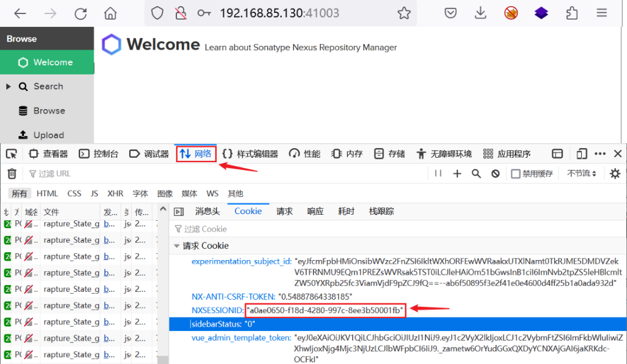Go back to the previous page

click(20, 13)
